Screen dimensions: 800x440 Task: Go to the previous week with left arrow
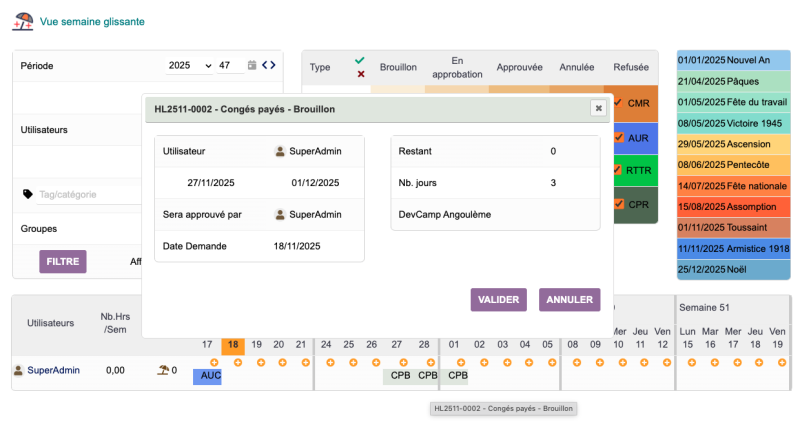point(265,66)
